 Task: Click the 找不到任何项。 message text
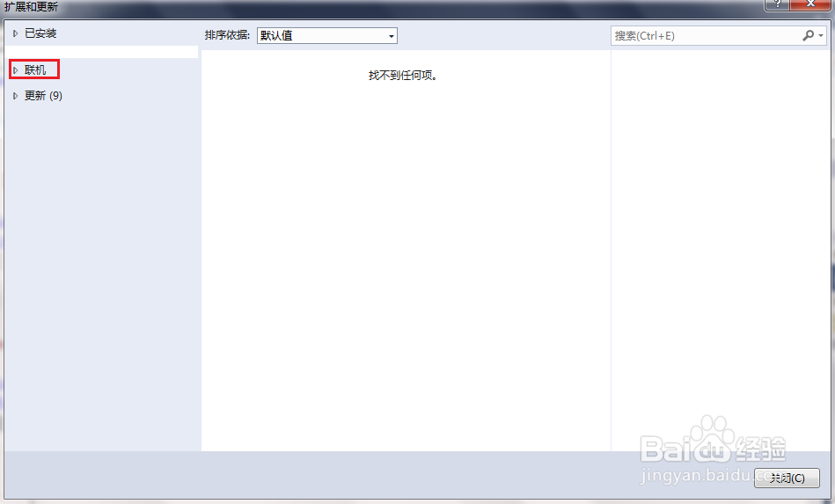[403, 76]
